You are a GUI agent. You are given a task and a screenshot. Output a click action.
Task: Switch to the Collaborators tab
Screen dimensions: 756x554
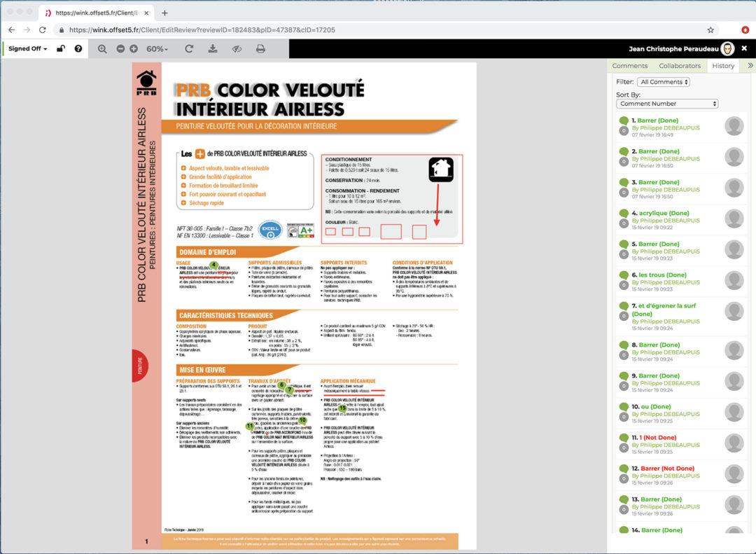click(679, 66)
